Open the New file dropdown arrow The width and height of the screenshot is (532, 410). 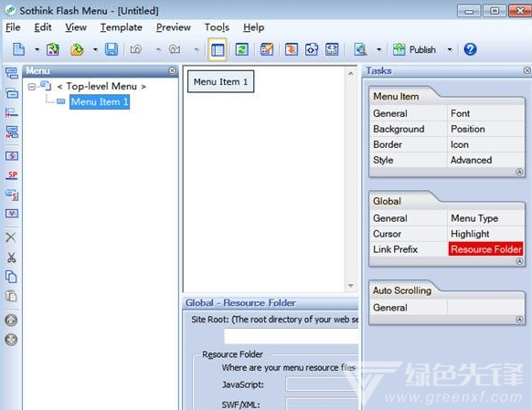[x=37, y=50]
